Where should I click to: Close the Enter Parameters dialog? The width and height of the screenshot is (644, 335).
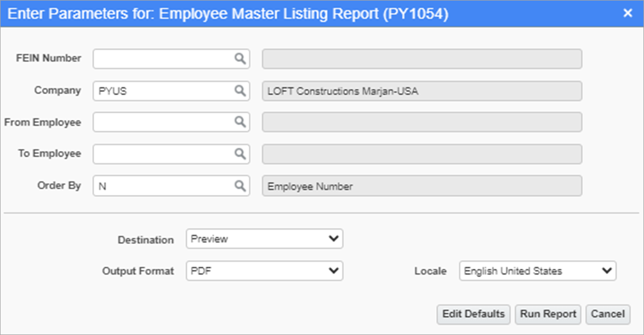(628, 13)
